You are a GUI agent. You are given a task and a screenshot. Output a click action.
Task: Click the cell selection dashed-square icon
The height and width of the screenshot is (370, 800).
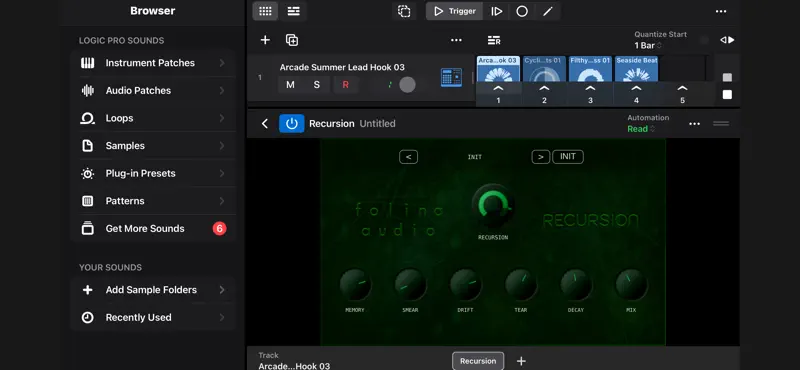point(404,11)
